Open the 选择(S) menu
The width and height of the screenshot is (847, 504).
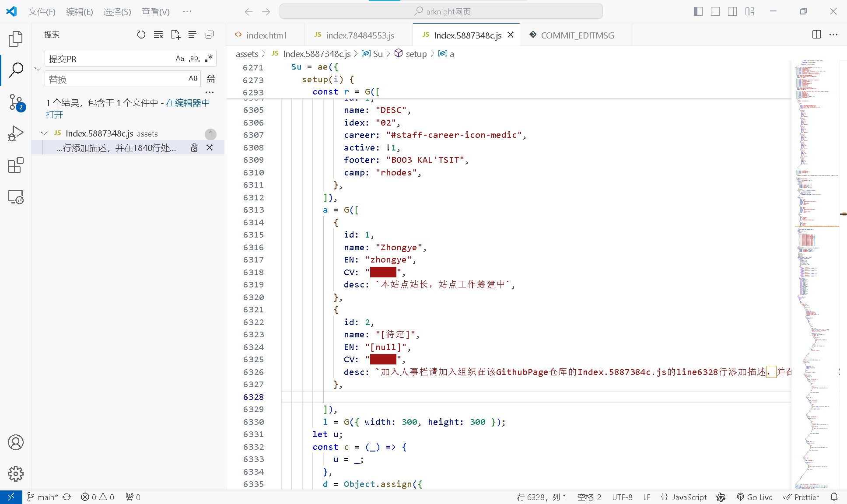point(117,12)
